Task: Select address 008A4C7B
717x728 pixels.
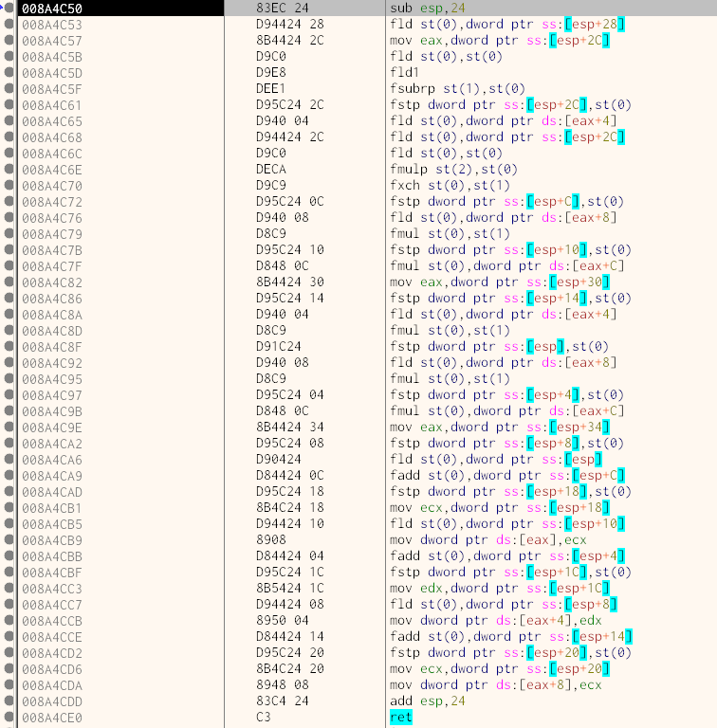Action: (x=52, y=250)
